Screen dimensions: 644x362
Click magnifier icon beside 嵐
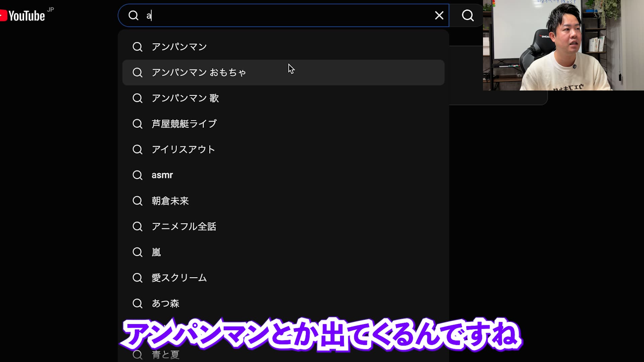(x=138, y=252)
